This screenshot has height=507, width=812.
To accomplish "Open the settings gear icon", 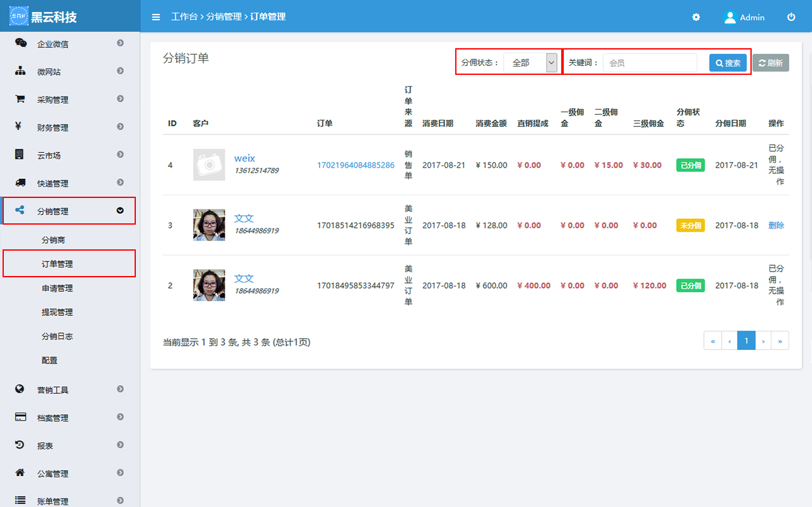I will click(696, 17).
